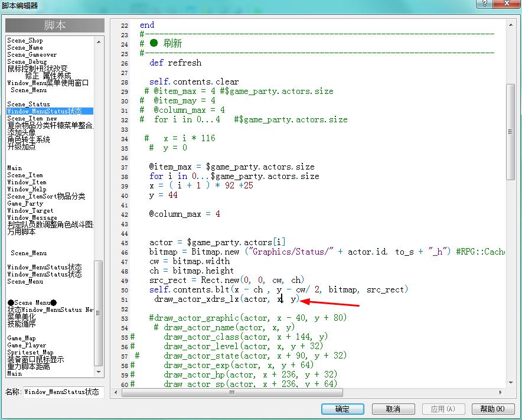The width and height of the screenshot is (522, 420).
Task: Open the 升级加点 script
Action: (x=21, y=146)
